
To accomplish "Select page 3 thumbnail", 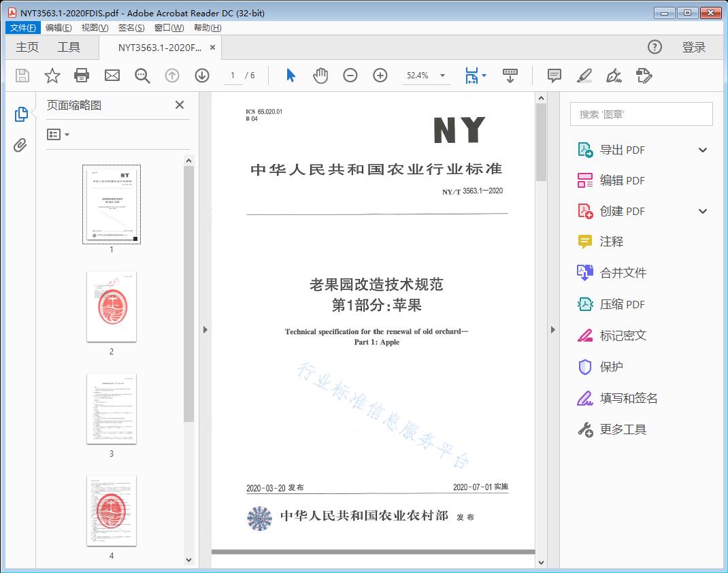I will click(112, 408).
